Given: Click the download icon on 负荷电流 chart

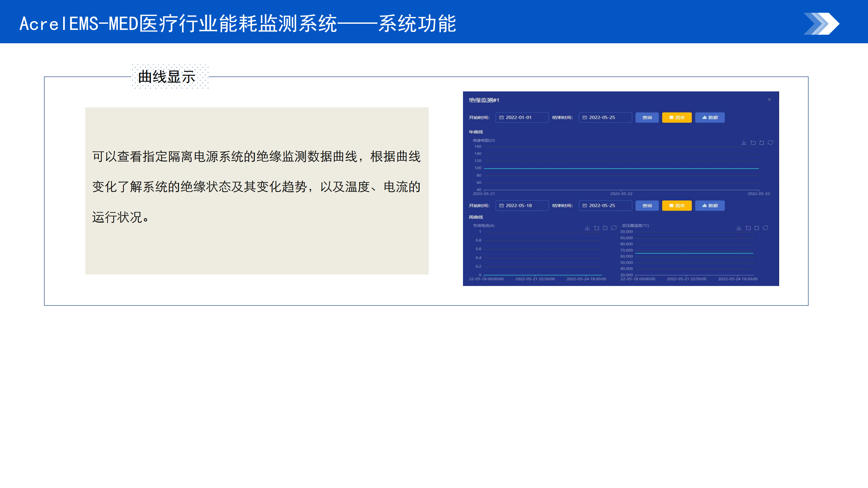Looking at the screenshot, I should click(587, 228).
